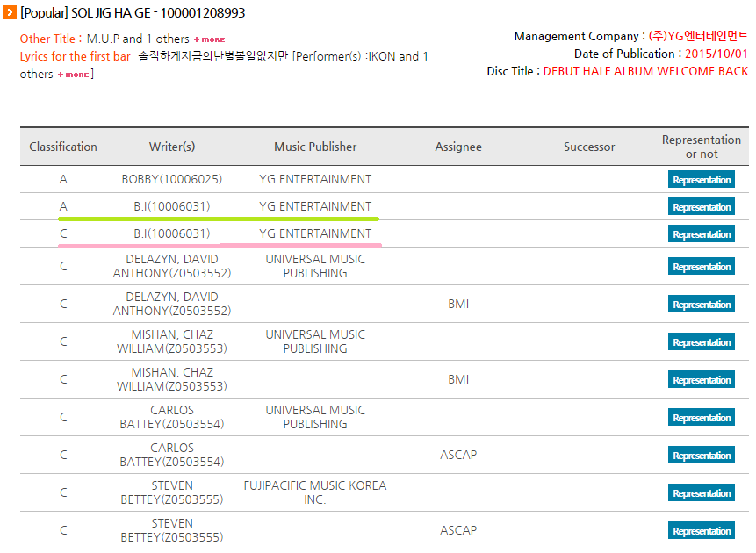
Task: Click publication date 2015/10/01
Action: [716, 54]
